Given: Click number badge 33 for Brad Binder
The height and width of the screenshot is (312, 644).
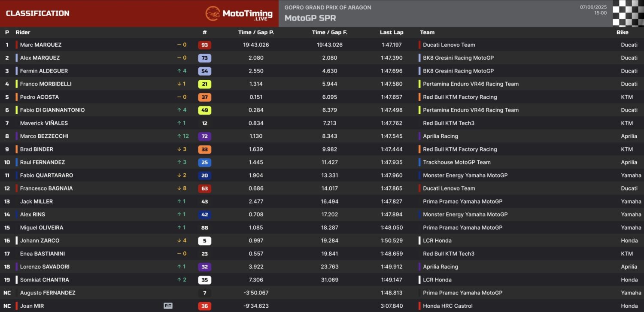Looking at the screenshot, I should [204, 149].
